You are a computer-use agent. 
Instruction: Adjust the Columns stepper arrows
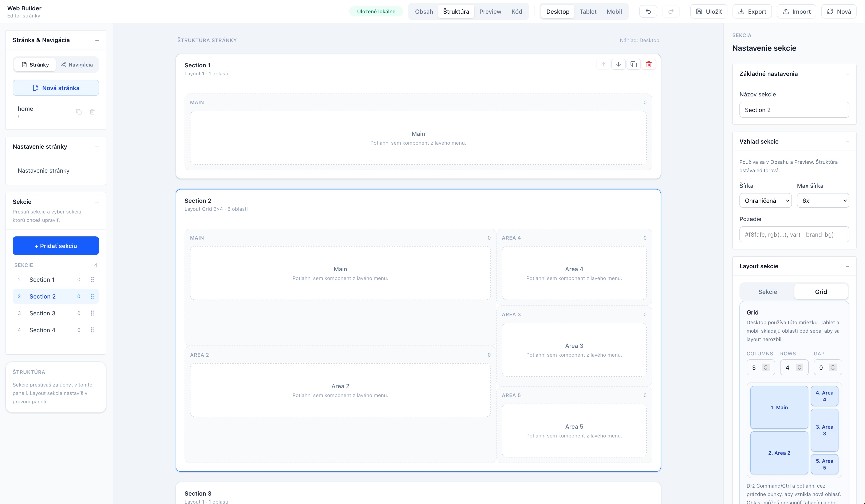(765, 367)
